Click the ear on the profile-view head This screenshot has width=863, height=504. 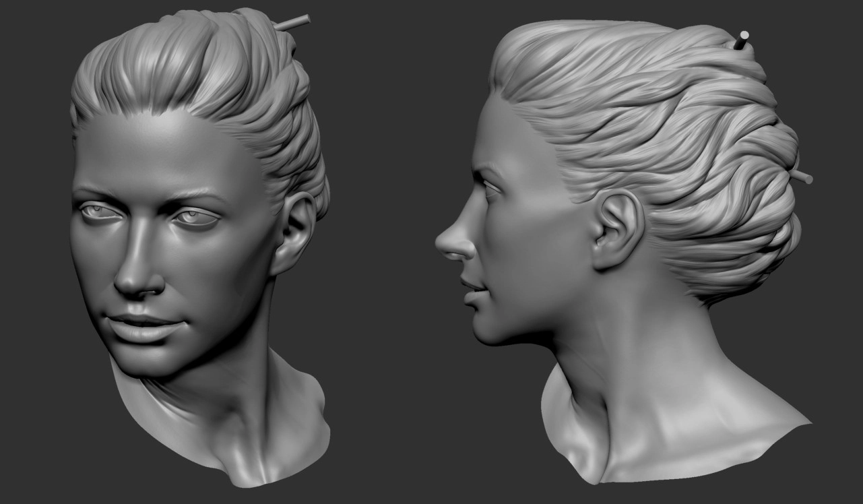click(616, 229)
